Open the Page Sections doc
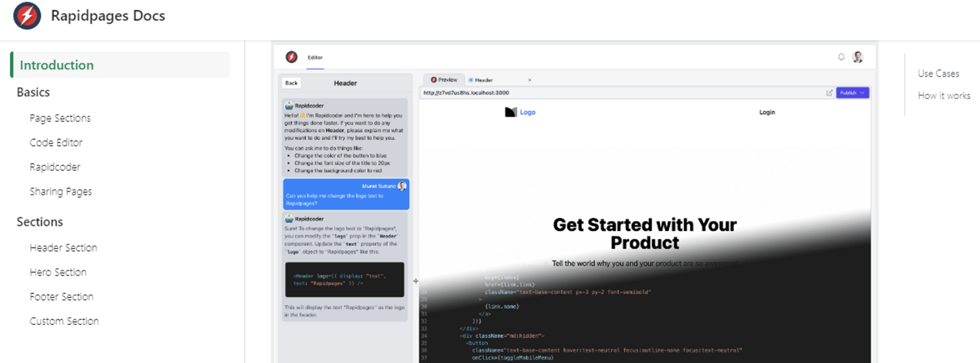The height and width of the screenshot is (363, 980). coord(60,118)
